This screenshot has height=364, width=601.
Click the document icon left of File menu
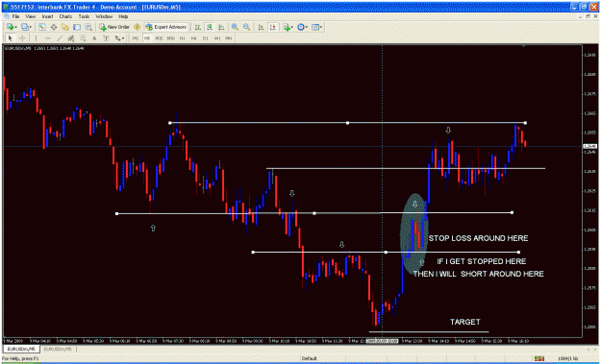[x=6, y=16]
